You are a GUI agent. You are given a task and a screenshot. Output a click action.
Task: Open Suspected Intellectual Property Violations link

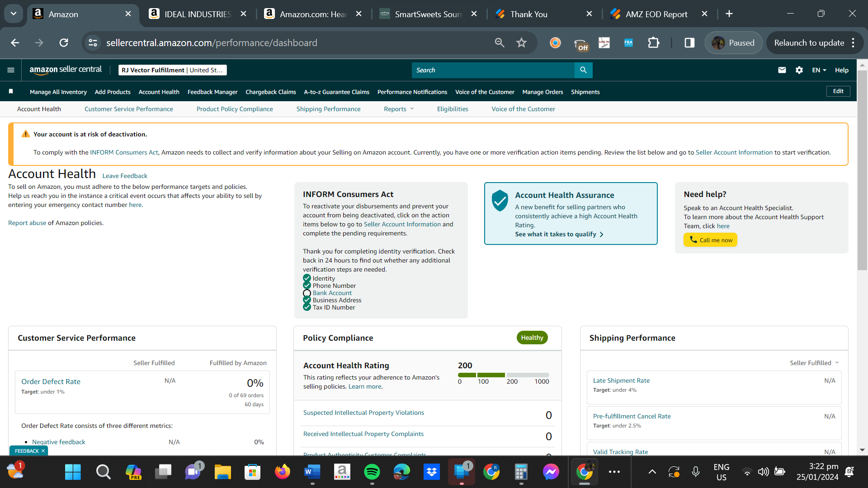pyautogui.click(x=363, y=413)
